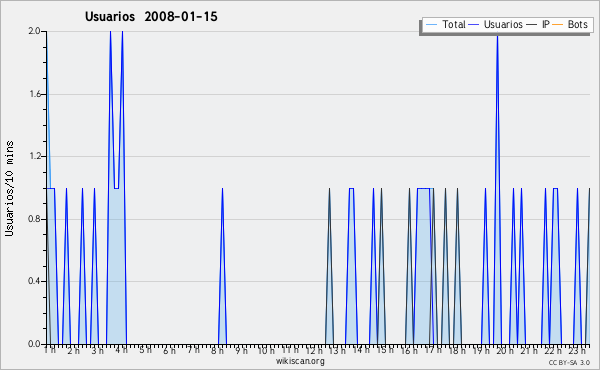The width and height of the screenshot is (600, 370).
Task: Click the light blue Total legend line
Action: click(431, 25)
